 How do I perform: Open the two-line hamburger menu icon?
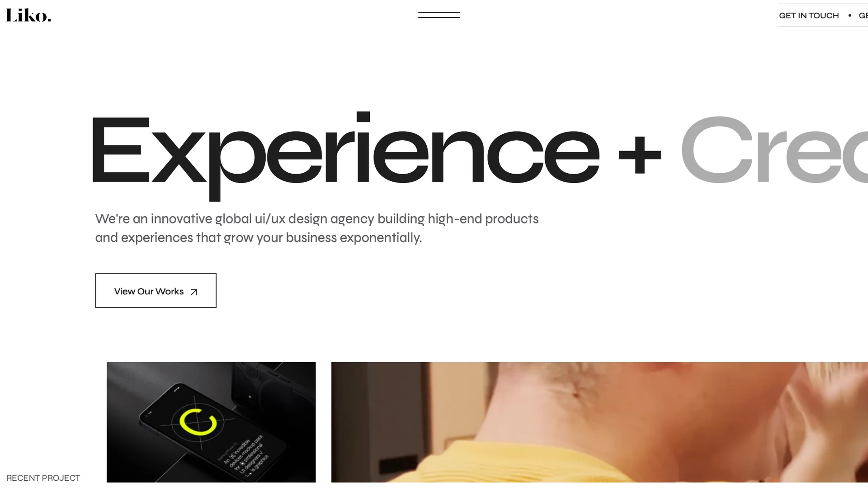point(439,15)
